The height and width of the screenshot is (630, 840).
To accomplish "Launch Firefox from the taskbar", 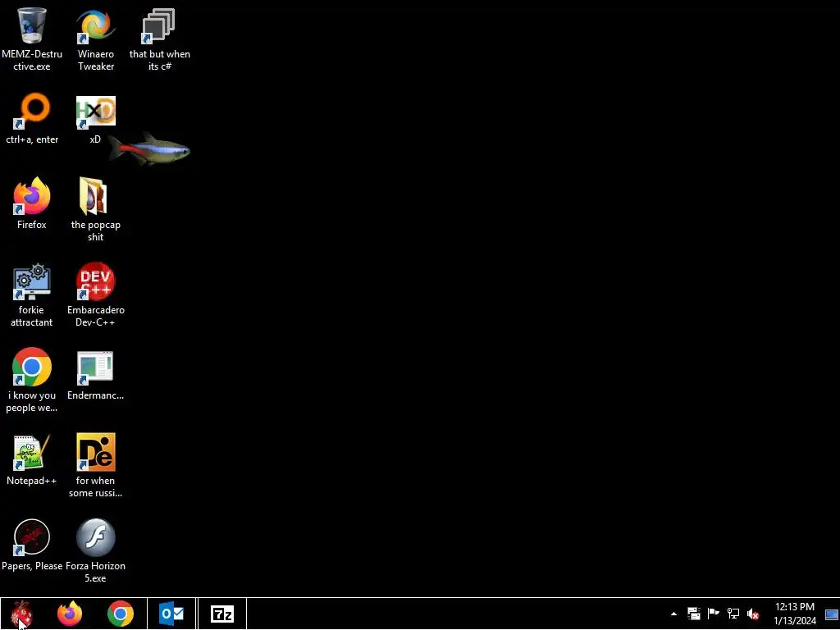I will 70,614.
